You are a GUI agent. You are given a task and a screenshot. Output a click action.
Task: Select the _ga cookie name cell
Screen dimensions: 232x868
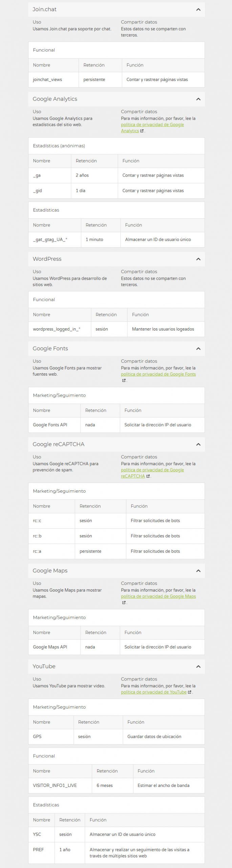click(x=50, y=176)
